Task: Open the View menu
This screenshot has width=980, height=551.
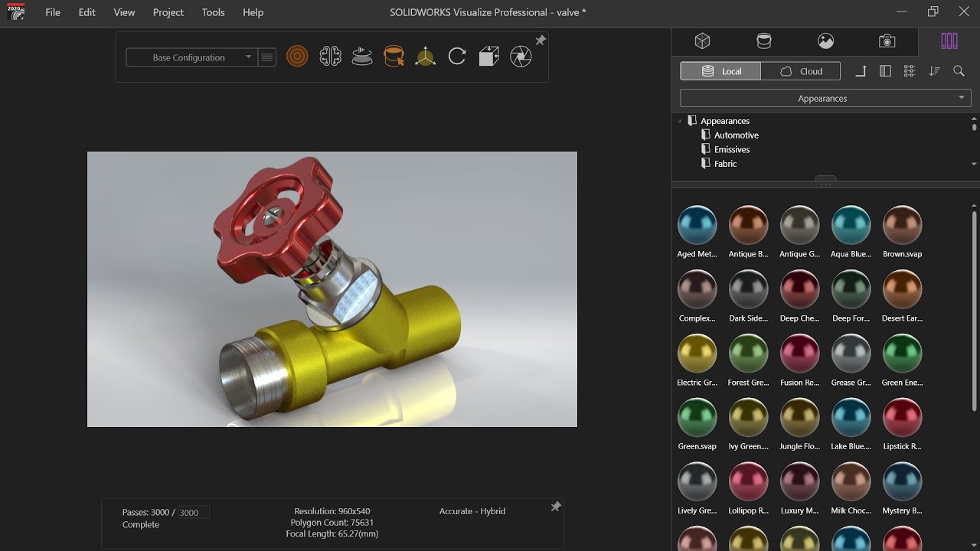Action: [124, 12]
